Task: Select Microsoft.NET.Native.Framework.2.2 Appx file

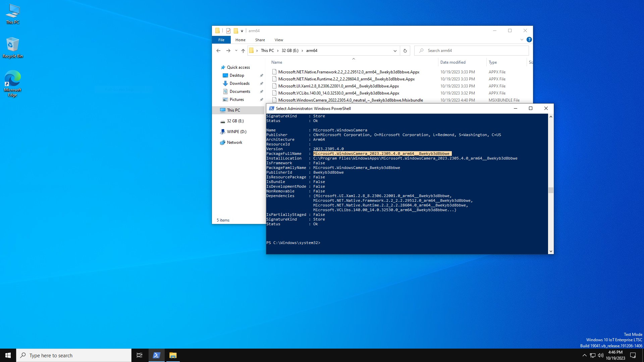Action: pyautogui.click(x=349, y=72)
